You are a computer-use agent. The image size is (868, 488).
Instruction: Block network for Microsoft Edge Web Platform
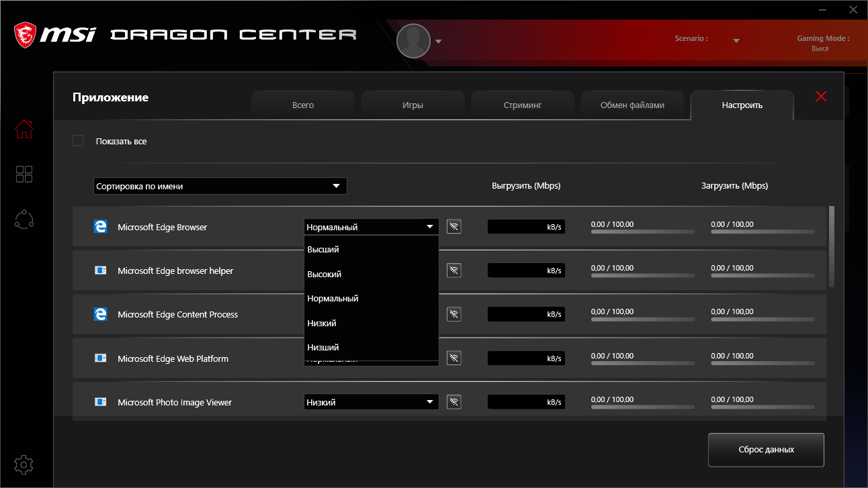[454, 358]
